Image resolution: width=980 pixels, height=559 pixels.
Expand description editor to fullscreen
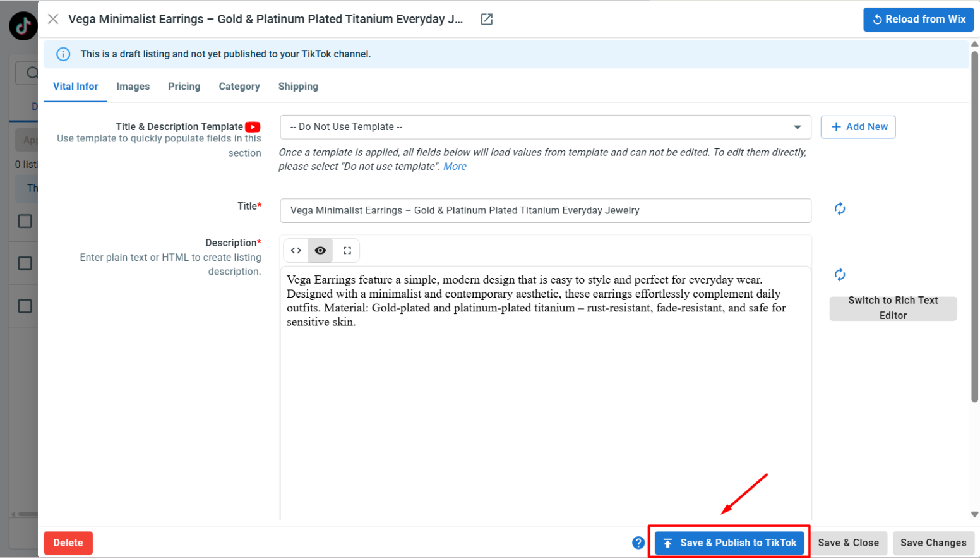pyautogui.click(x=347, y=251)
